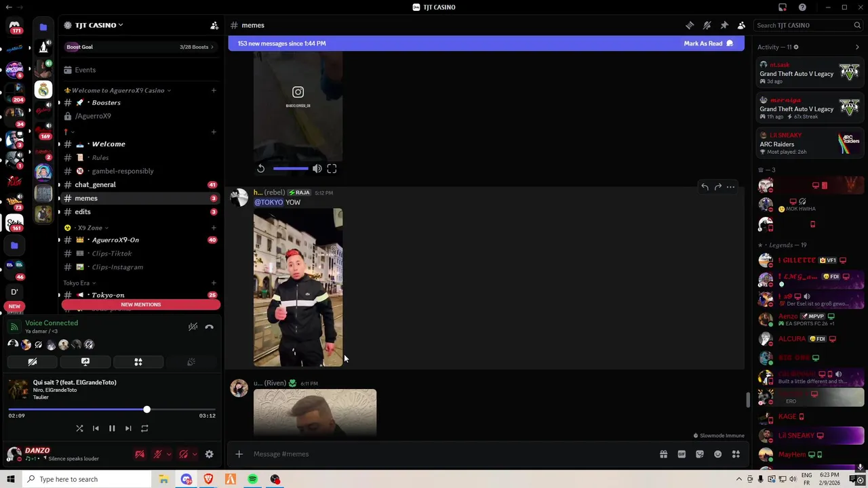Toggle shuffle on the music player

[79, 428]
